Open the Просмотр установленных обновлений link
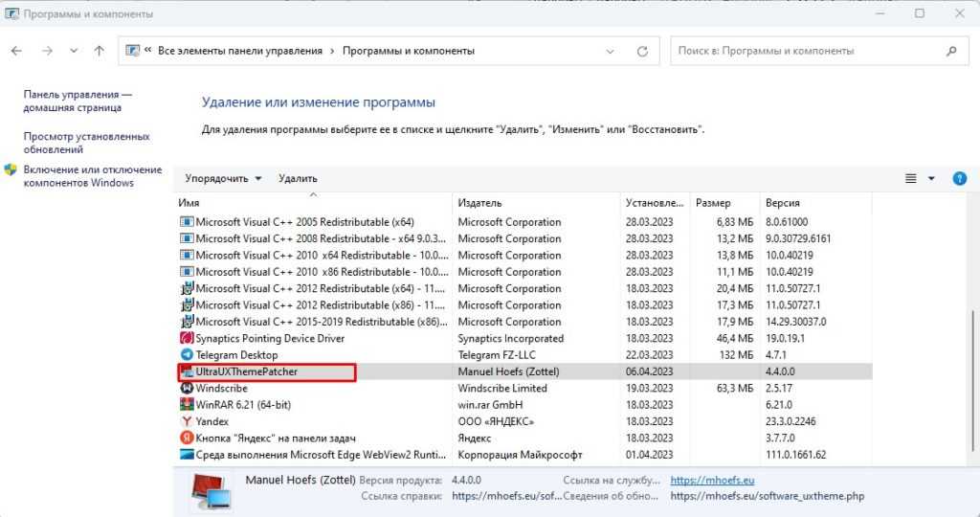The image size is (980, 517). (x=86, y=143)
